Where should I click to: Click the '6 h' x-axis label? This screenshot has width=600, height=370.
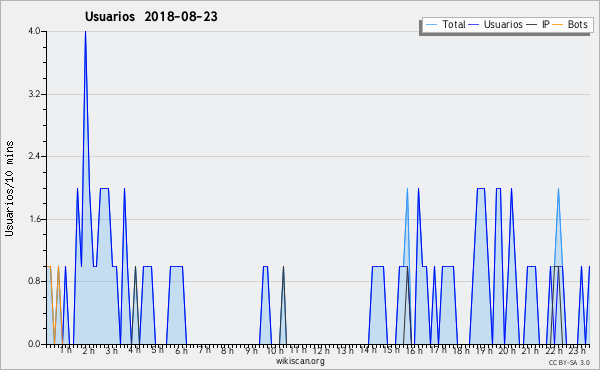point(181,350)
